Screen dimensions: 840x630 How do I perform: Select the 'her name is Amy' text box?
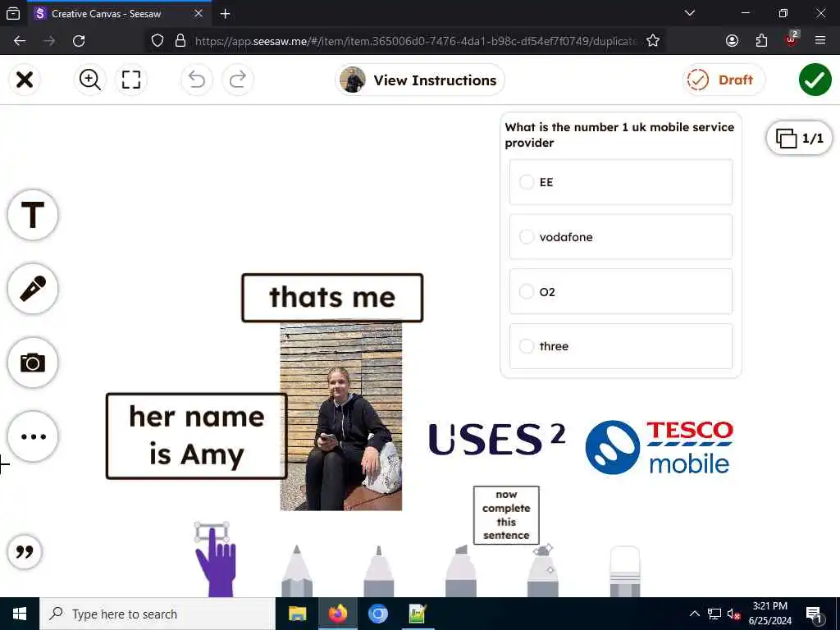point(197,436)
